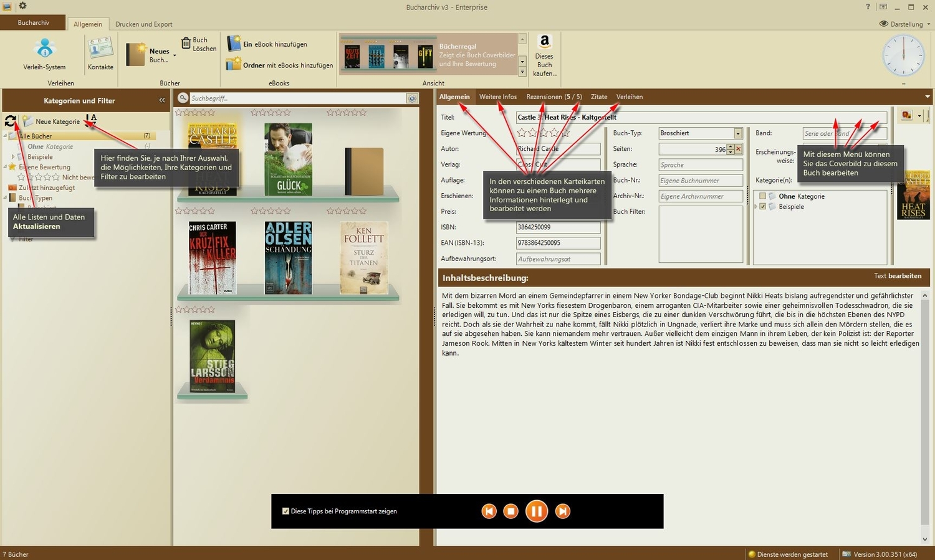935x560 pixels.
Task: Expand the Beispiele node in category tree
Action: click(13, 157)
